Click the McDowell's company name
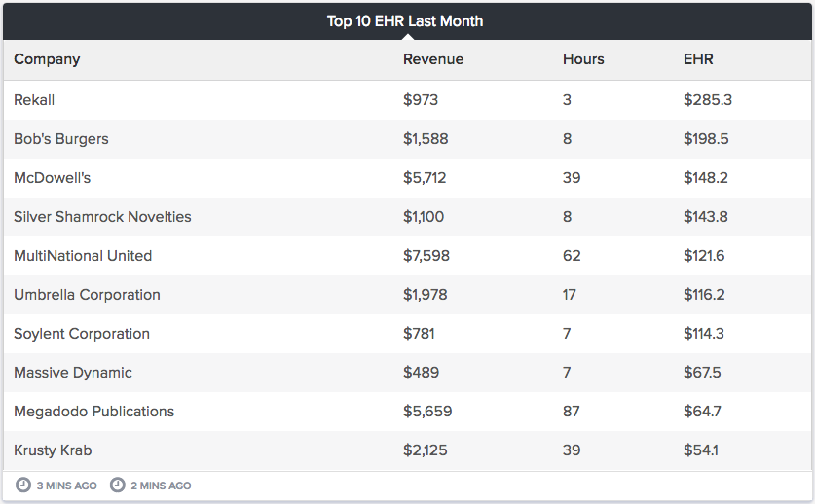This screenshot has height=504, width=815. pos(53,178)
